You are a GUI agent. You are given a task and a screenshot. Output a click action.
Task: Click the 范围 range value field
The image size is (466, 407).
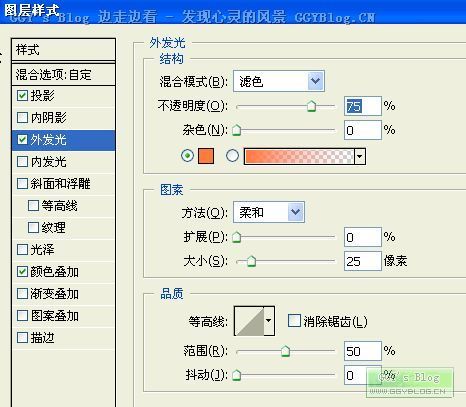(x=363, y=351)
